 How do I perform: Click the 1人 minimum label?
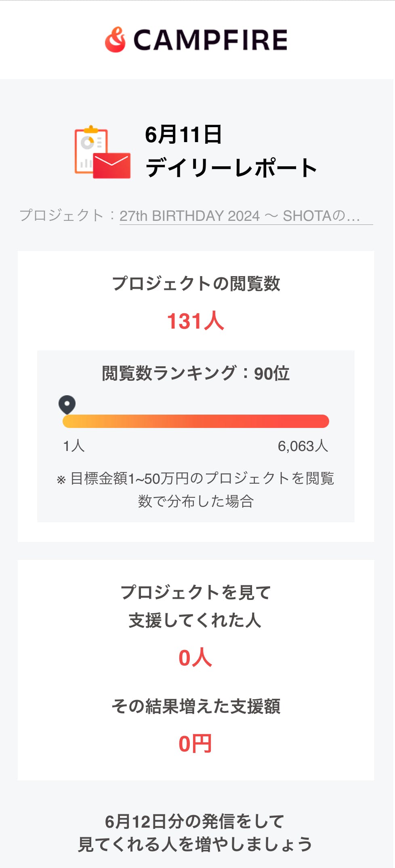click(74, 446)
